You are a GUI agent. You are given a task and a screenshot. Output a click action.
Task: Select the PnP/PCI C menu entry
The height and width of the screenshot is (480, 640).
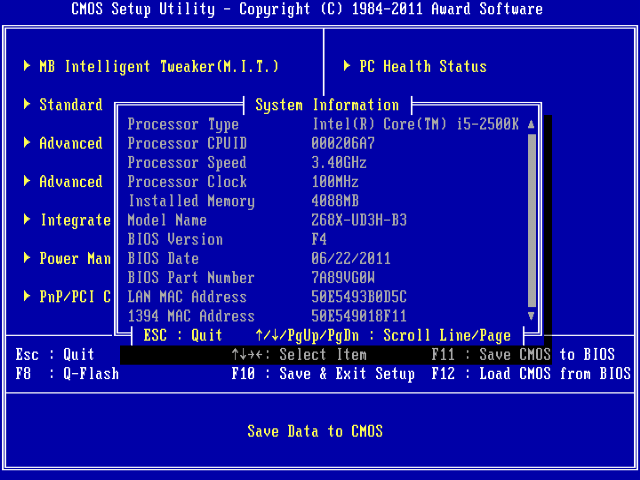coord(75,297)
